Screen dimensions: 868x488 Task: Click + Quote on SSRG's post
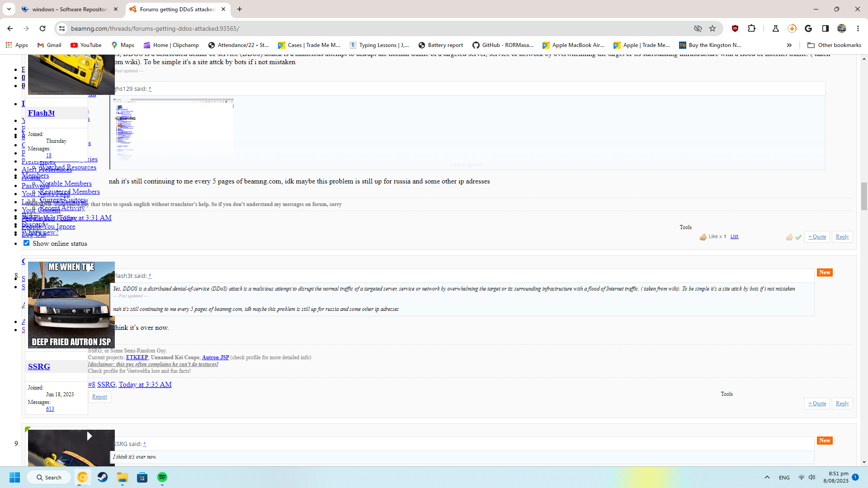(x=817, y=404)
